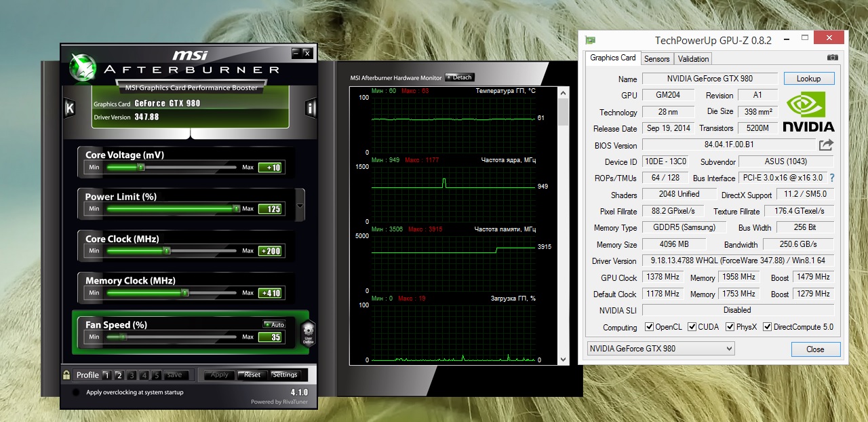Toggle the DirectCompute 5.0 checkbox
The width and height of the screenshot is (868, 422).
tap(768, 327)
